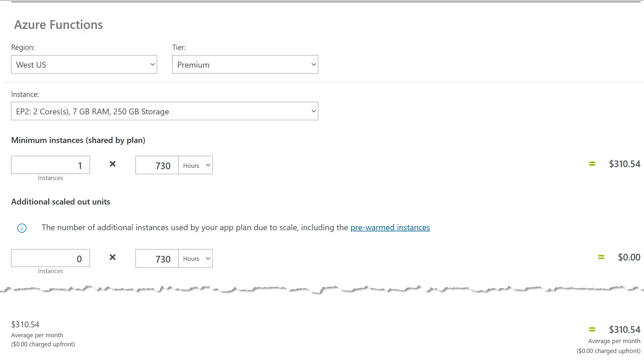Focus the Minimum instances count field
Viewport: 644px width, 360px height.
[51, 165]
